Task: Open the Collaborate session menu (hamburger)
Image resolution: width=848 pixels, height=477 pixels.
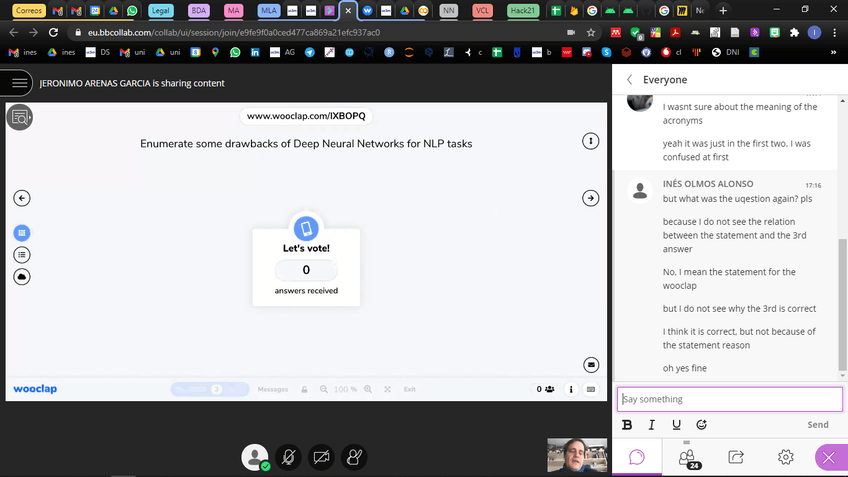Action: [17, 83]
